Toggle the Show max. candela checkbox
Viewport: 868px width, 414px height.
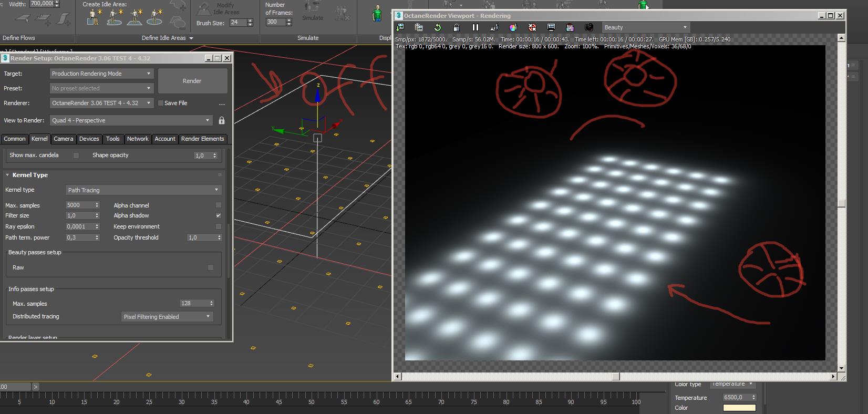click(x=76, y=156)
